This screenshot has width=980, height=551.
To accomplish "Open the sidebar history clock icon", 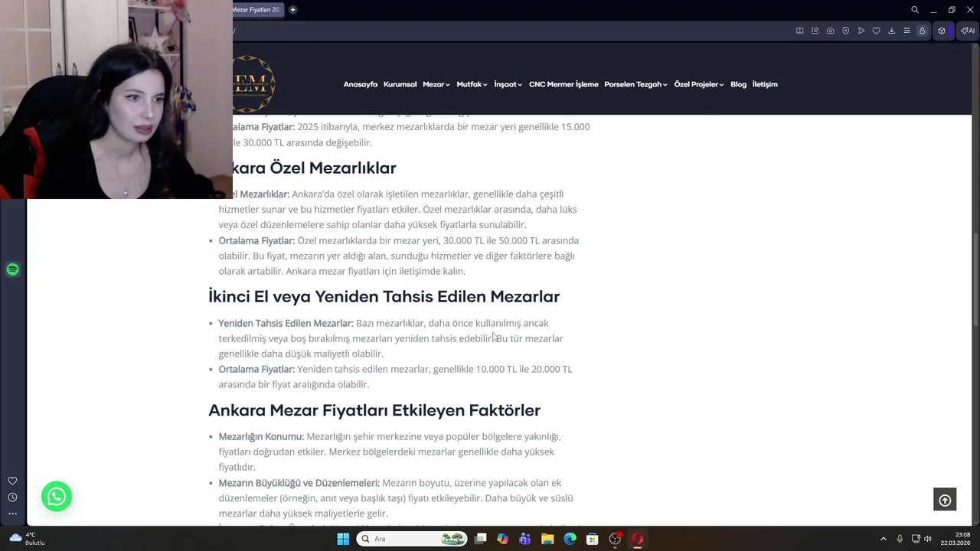I will click(x=12, y=497).
